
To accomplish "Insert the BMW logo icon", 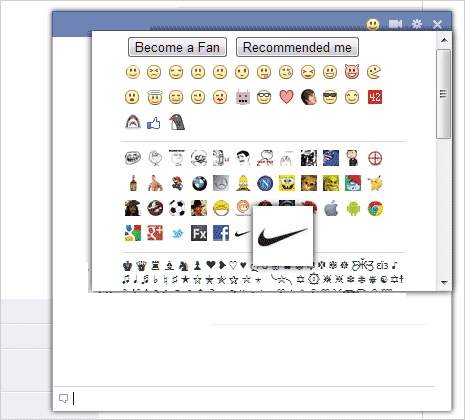I will click(199, 183).
